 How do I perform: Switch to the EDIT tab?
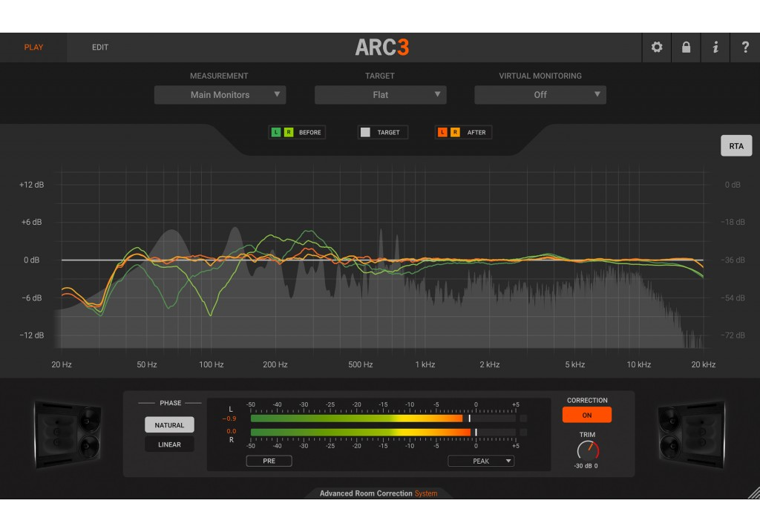100,47
